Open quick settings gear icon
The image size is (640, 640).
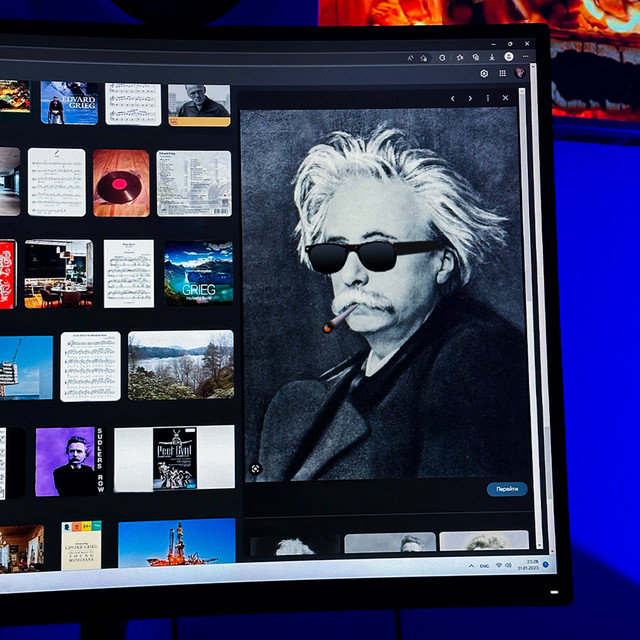pyautogui.click(x=484, y=73)
